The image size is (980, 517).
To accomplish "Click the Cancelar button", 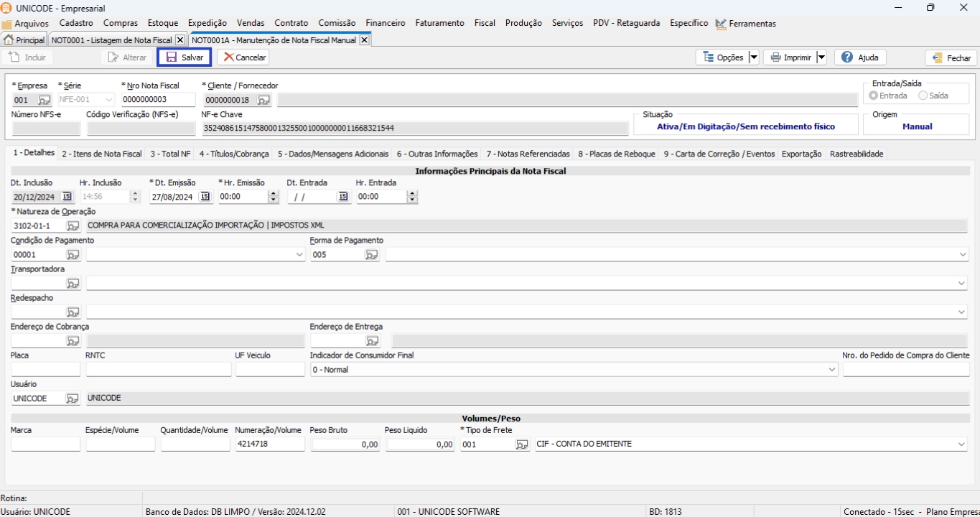I will (243, 57).
